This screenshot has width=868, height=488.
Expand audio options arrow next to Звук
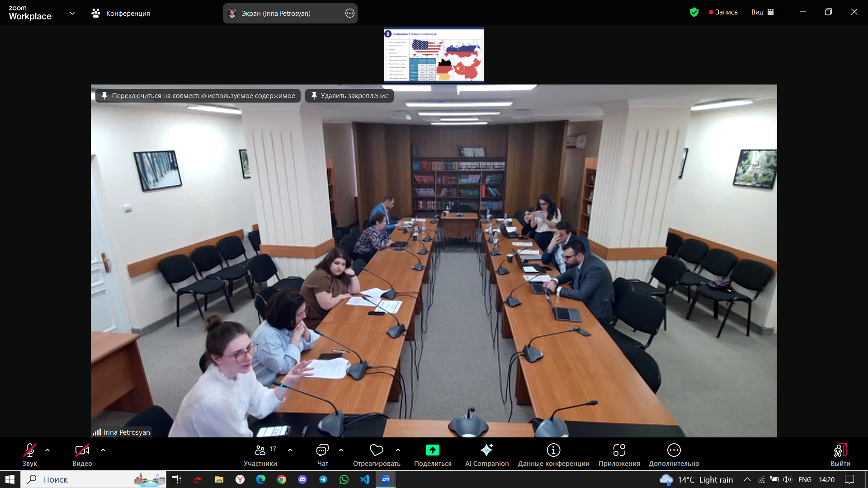point(47,450)
